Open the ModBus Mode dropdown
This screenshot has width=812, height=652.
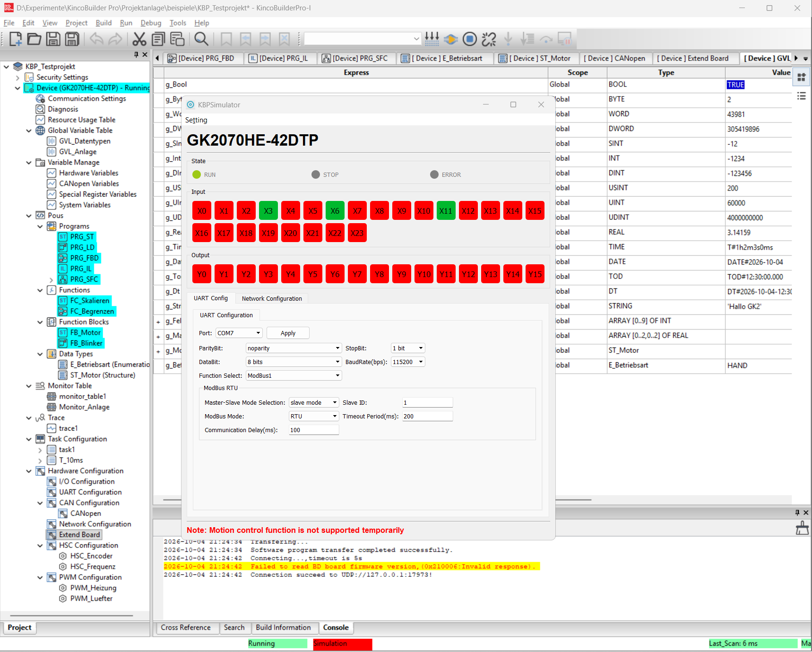(314, 416)
